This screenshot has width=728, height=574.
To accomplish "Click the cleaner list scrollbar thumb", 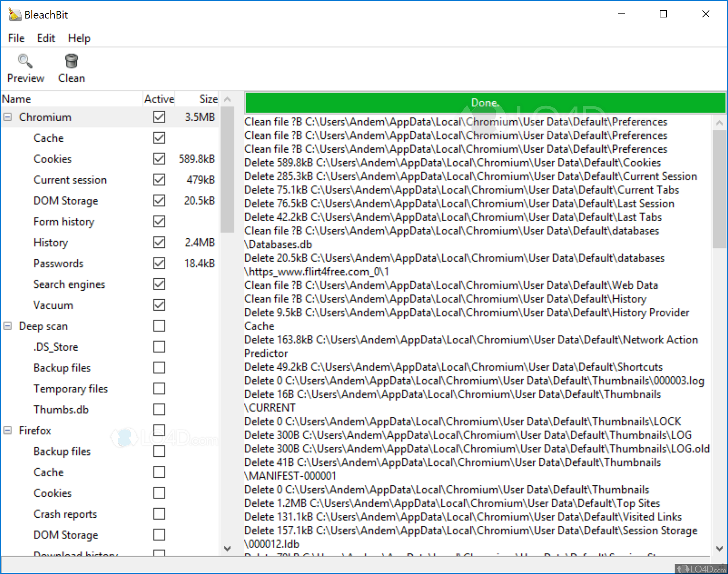I will point(227,170).
